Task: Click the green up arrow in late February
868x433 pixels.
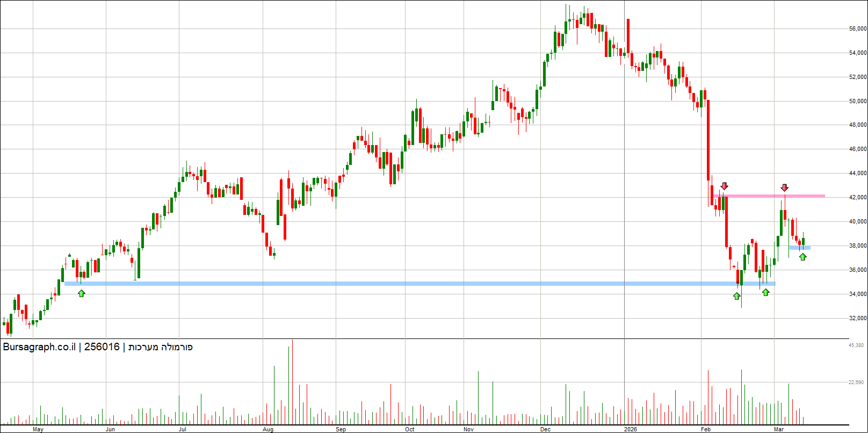Action: 765,292
